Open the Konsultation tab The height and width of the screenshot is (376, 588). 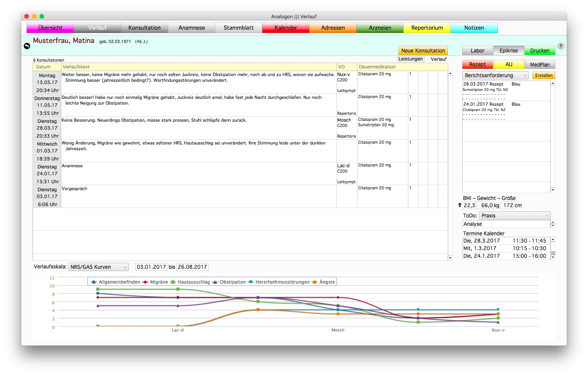[144, 28]
